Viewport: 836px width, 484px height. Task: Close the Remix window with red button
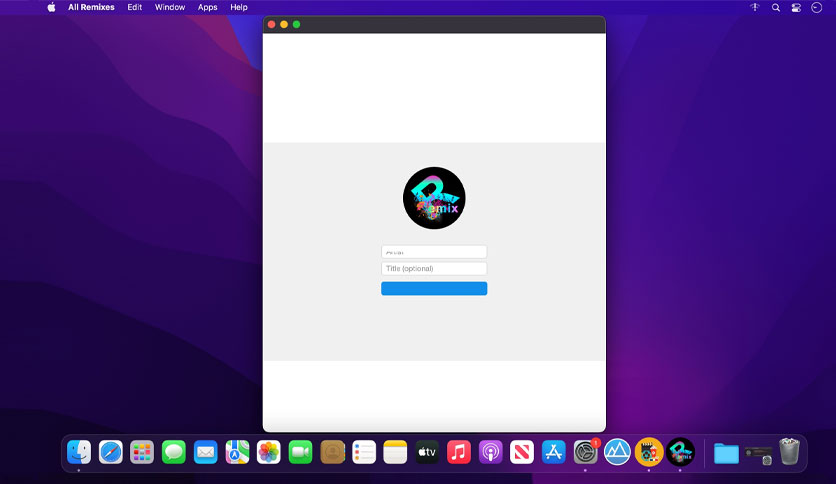tap(271, 25)
